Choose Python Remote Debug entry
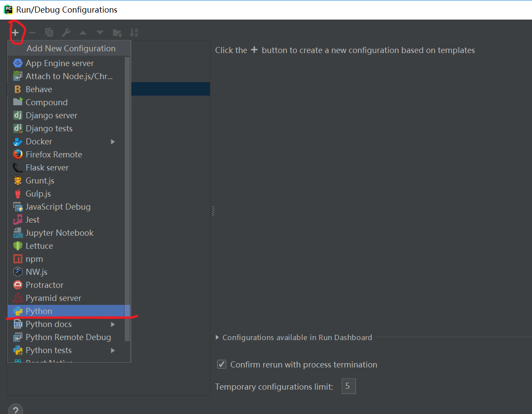Screen dimensions: 532x414 (x=66, y=337)
